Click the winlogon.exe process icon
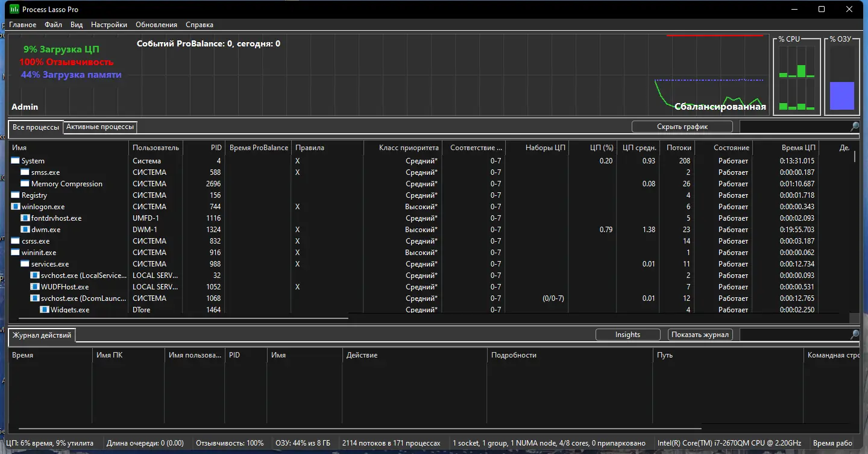 point(16,207)
